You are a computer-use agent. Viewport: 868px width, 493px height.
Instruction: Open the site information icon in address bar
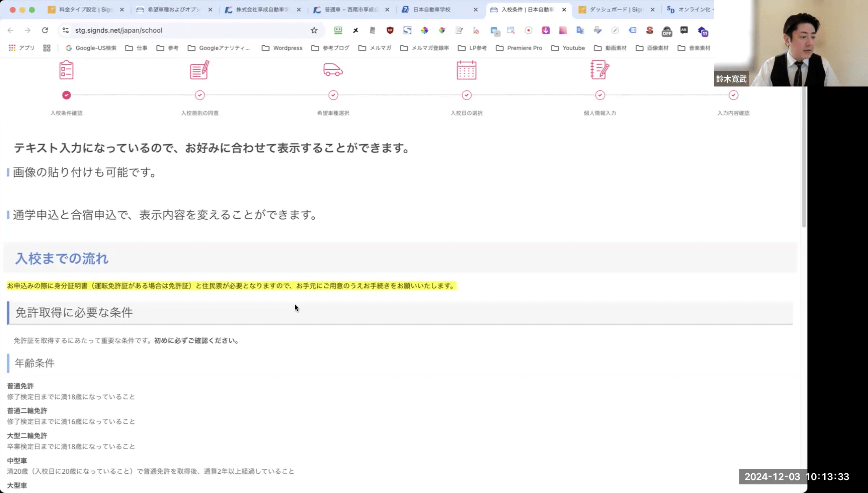click(66, 30)
